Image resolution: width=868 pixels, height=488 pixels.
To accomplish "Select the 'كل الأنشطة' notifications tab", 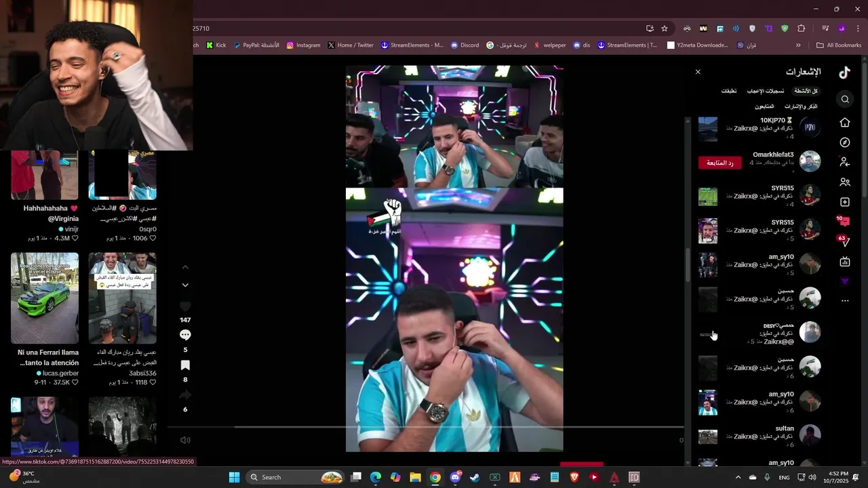I will click(x=806, y=91).
